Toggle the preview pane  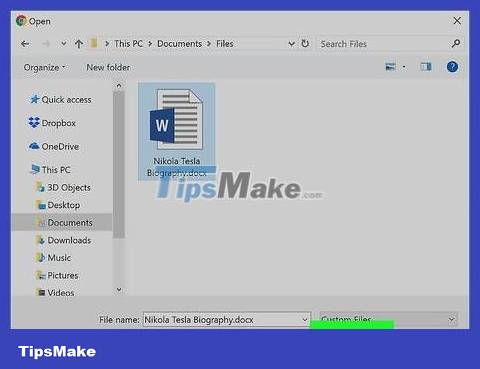click(426, 67)
